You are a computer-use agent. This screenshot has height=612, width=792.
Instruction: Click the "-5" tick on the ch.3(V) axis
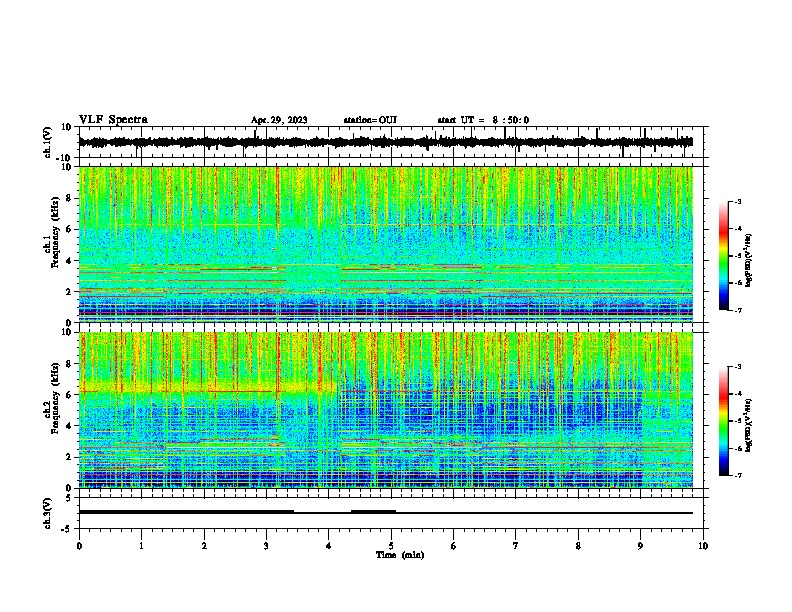[x=67, y=529]
